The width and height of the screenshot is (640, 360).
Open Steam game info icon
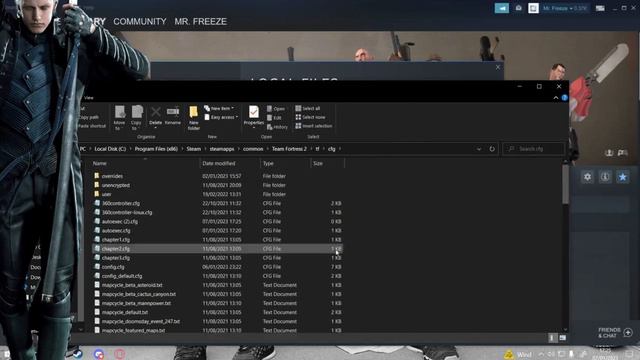click(x=605, y=177)
